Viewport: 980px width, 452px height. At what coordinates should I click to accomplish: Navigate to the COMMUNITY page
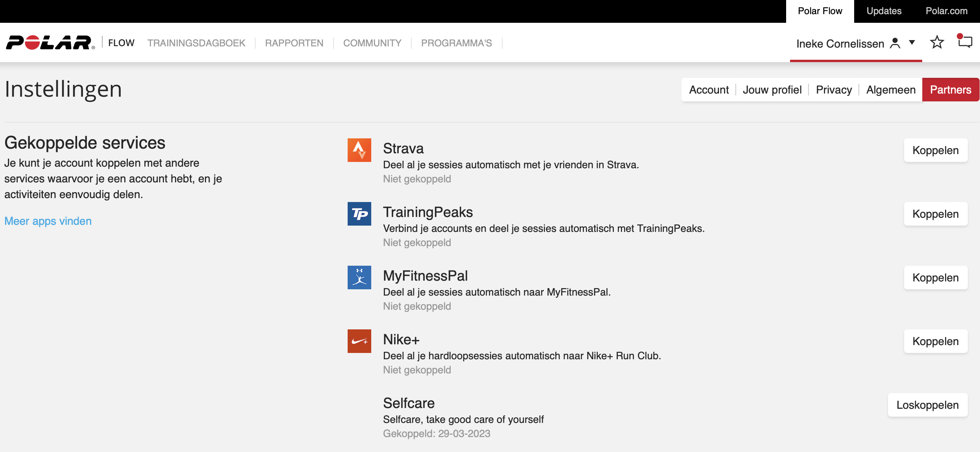click(x=372, y=43)
